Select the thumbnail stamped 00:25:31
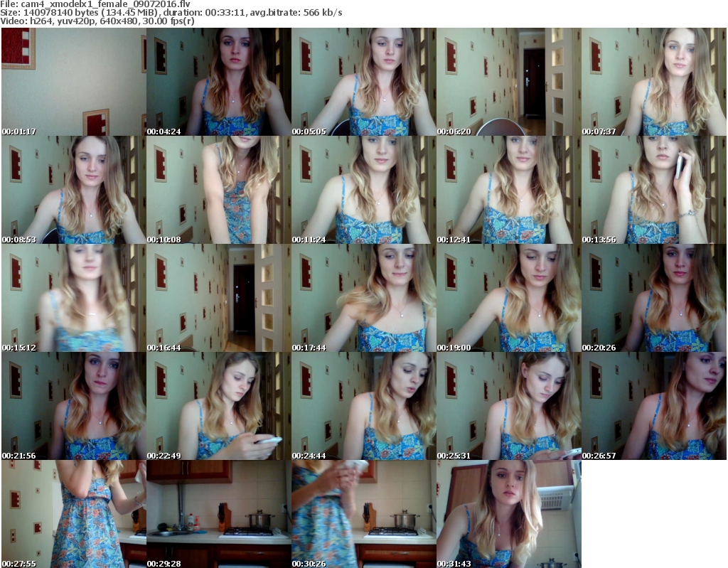 click(x=508, y=406)
